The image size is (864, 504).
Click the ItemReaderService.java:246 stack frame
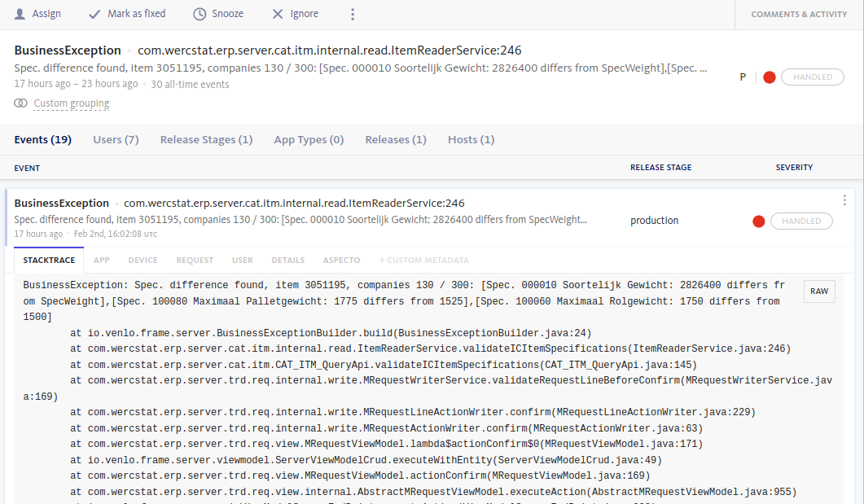[x=430, y=348]
